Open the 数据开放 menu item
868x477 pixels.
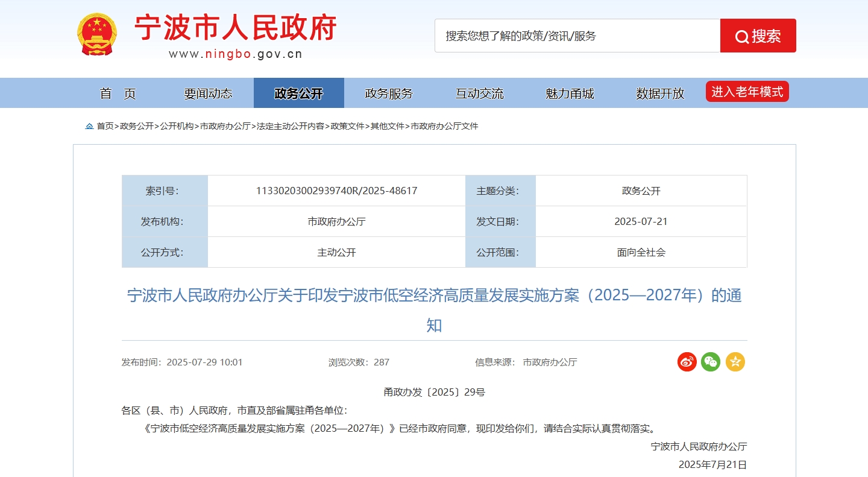click(660, 93)
